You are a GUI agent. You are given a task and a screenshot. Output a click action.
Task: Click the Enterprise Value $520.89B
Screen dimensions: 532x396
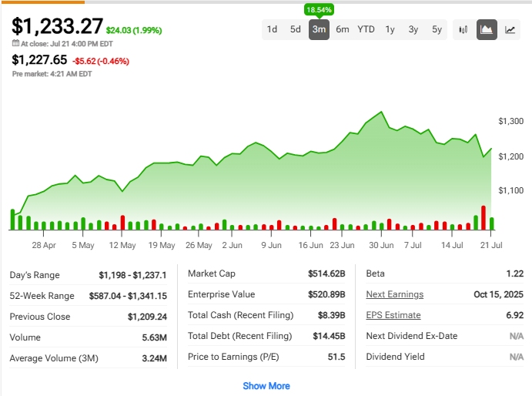326,294
